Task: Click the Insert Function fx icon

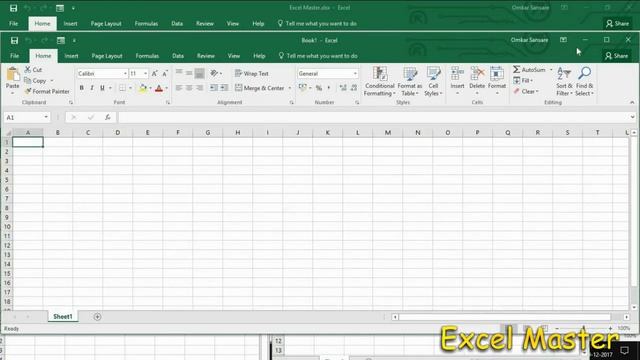Action: click(108, 118)
